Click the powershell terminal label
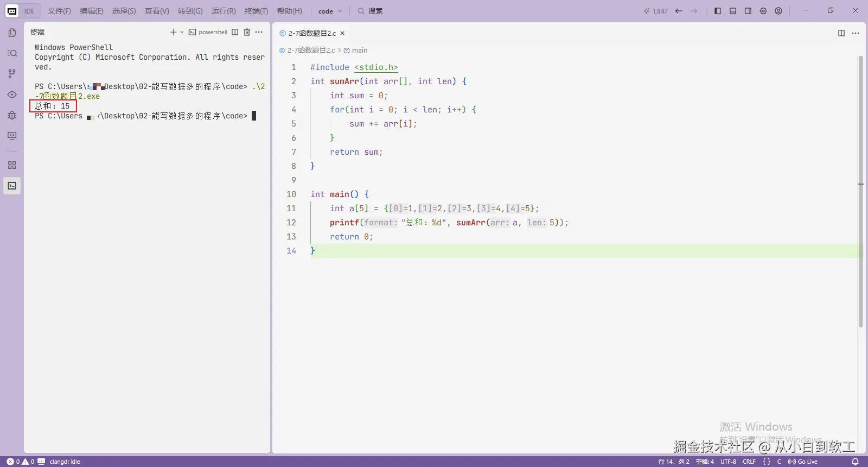 213,32
